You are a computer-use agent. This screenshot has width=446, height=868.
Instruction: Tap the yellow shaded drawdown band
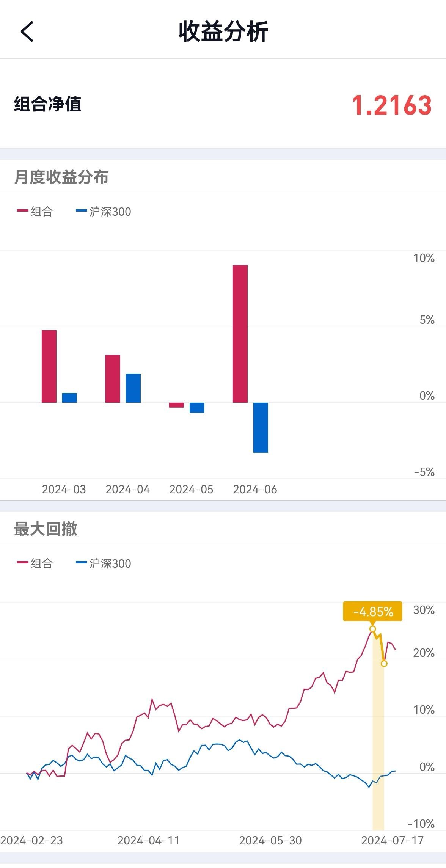tap(378, 751)
